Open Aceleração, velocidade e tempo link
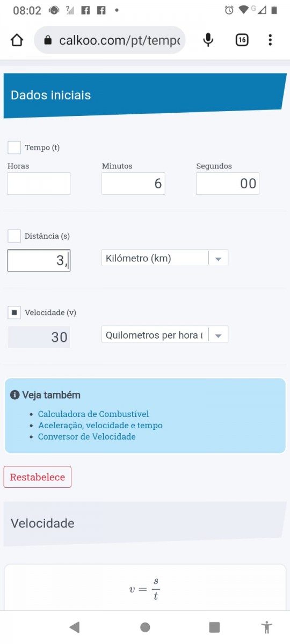The width and height of the screenshot is (290, 644). [x=100, y=425]
